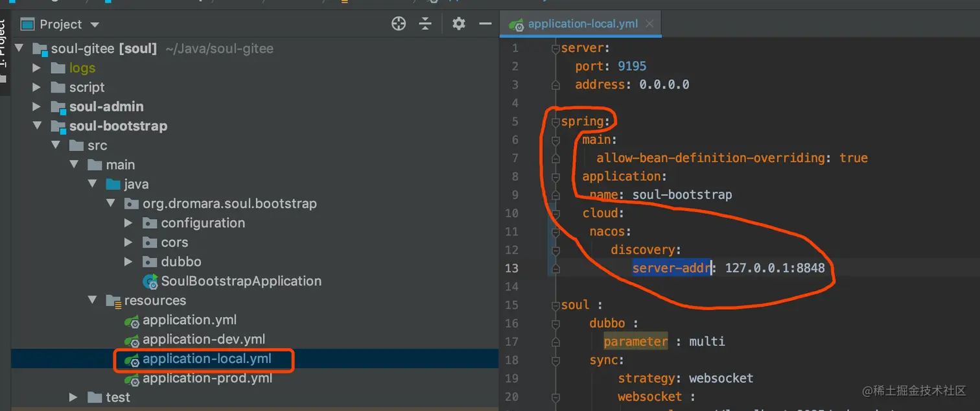This screenshot has width=980, height=411.
Task: Click the application-dev.yml file icon
Action: point(132,340)
